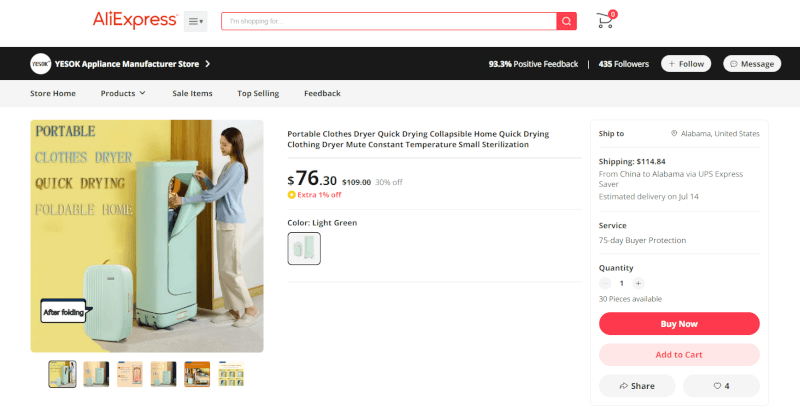
Task: Follow the YESOK store
Action: (686, 64)
